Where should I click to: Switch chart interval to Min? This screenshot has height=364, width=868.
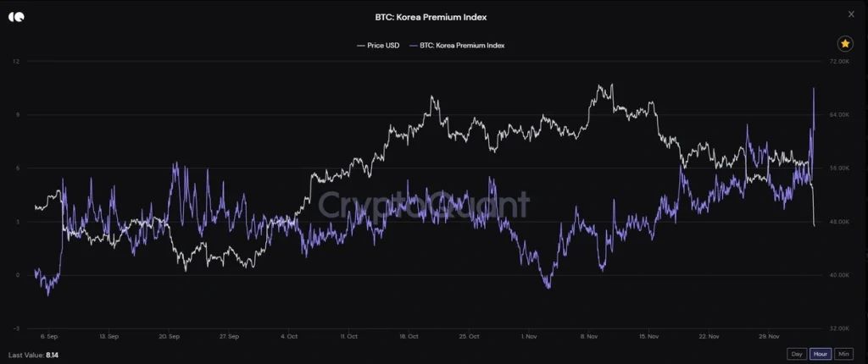pos(843,354)
